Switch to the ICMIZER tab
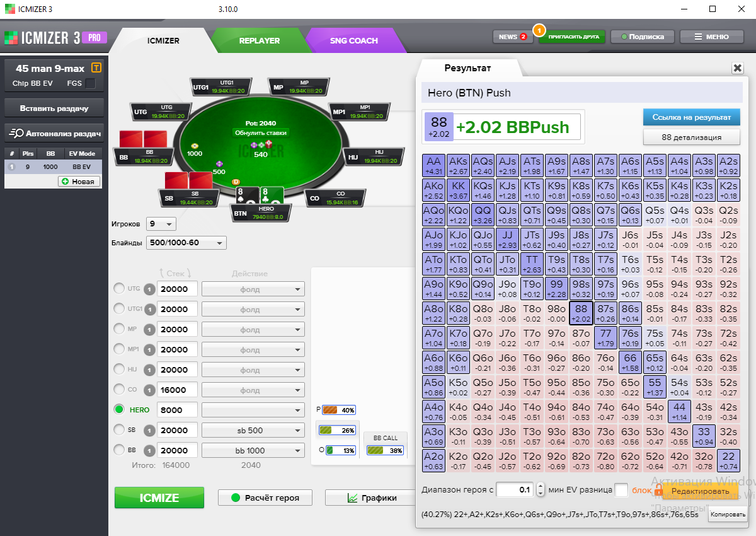This screenshot has width=756, height=536. pos(163,40)
